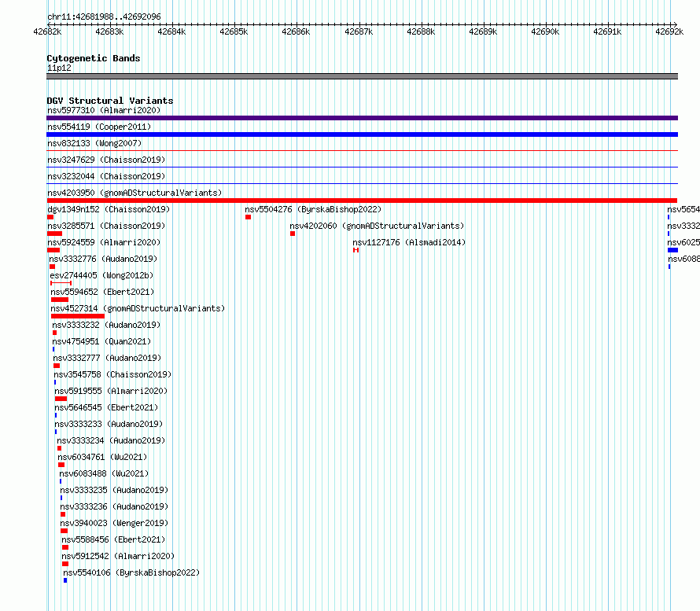Click nsv3332777 (Audano2019) label
This screenshot has height=611, width=700.
click(107, 358)
